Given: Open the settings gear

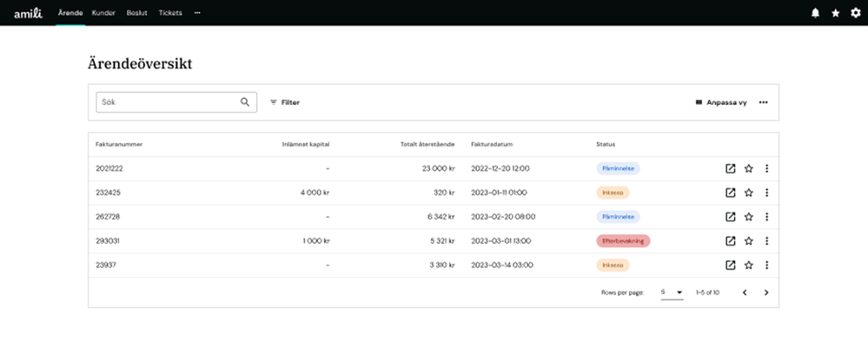Looking at the screenshot, I should click(855, 13).
